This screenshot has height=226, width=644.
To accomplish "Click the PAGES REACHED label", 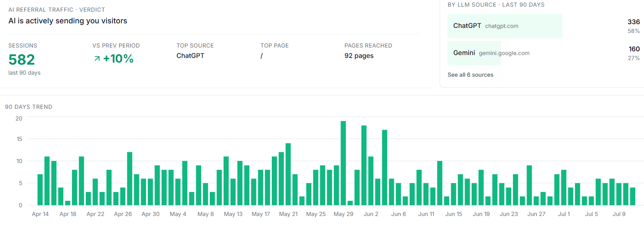I will (368, 45).
